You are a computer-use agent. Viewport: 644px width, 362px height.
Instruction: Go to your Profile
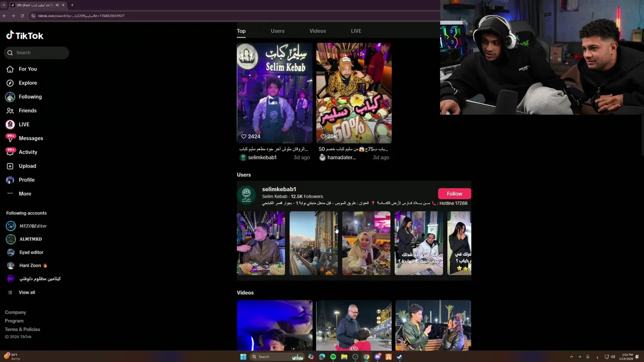pos(20,179)
